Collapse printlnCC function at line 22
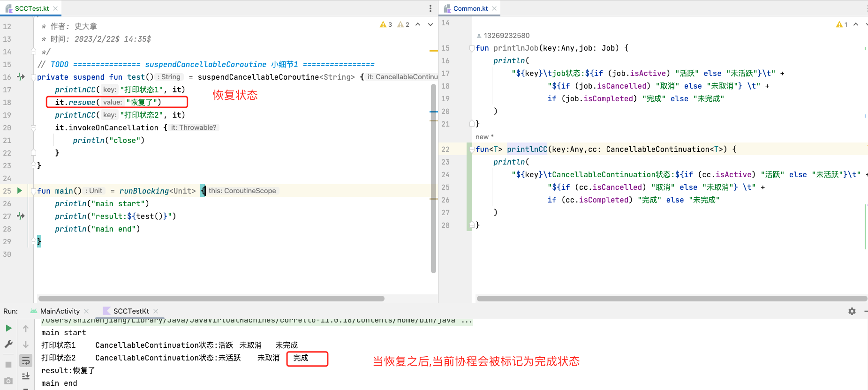The image size is (868, 390). pyautogui.click(x=472, y=149)
